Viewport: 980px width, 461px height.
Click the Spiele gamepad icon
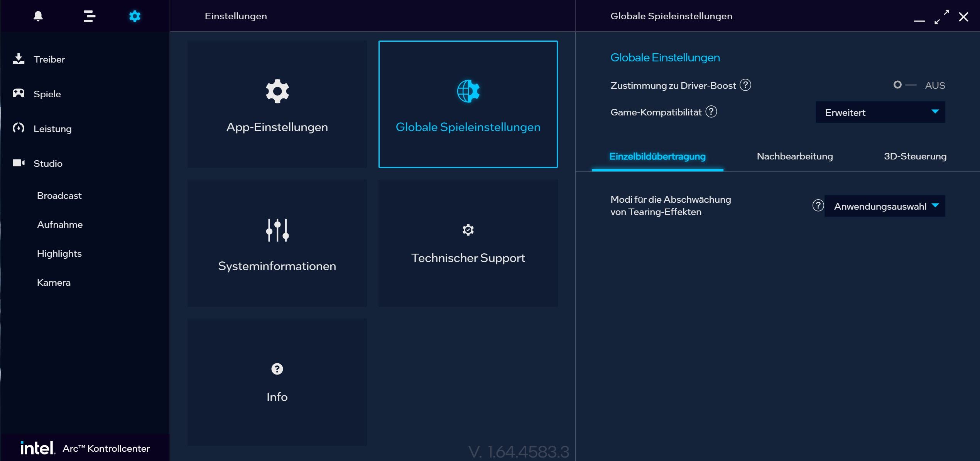19,93
